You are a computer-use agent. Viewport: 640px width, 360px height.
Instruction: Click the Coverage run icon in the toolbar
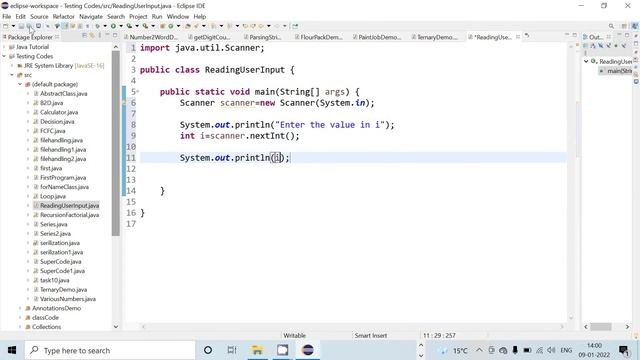[129, 26]
